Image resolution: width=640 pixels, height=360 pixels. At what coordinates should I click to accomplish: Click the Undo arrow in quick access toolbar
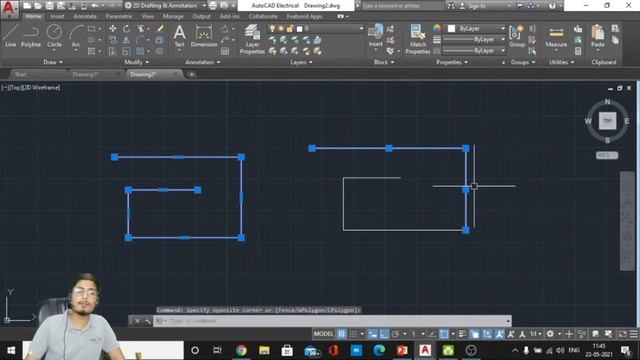pos(95,5)
